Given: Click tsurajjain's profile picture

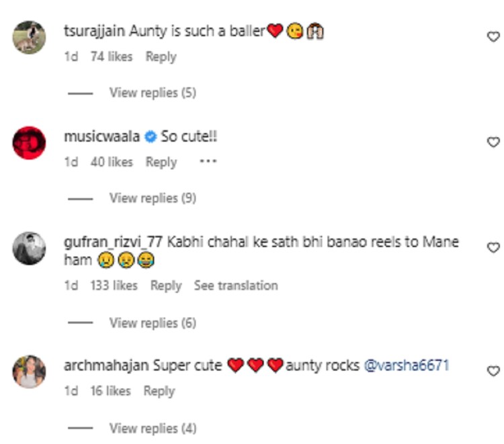Looking at the screenshot, I should point(29,37).
